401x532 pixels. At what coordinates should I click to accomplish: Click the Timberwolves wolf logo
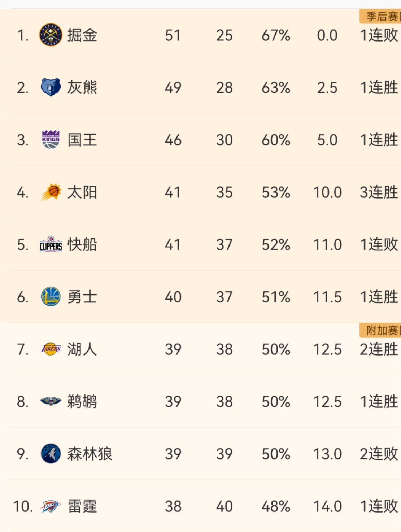pyautogui.click(x=51, y=454)
